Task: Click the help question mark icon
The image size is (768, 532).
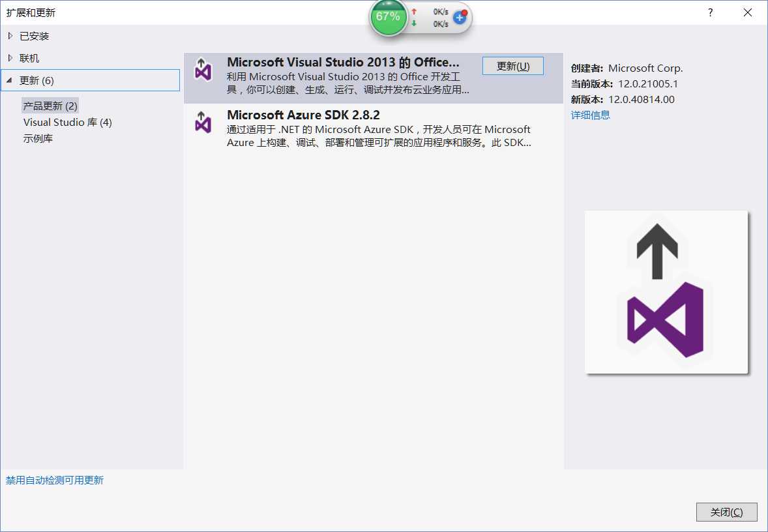Action: pyautogui.click(x=710, y=12)
